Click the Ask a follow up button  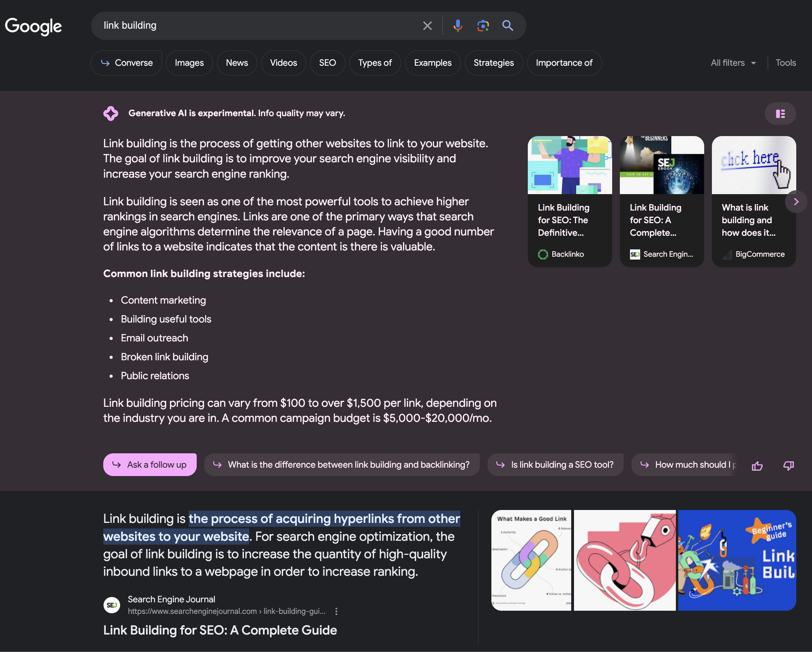[150, 465]
